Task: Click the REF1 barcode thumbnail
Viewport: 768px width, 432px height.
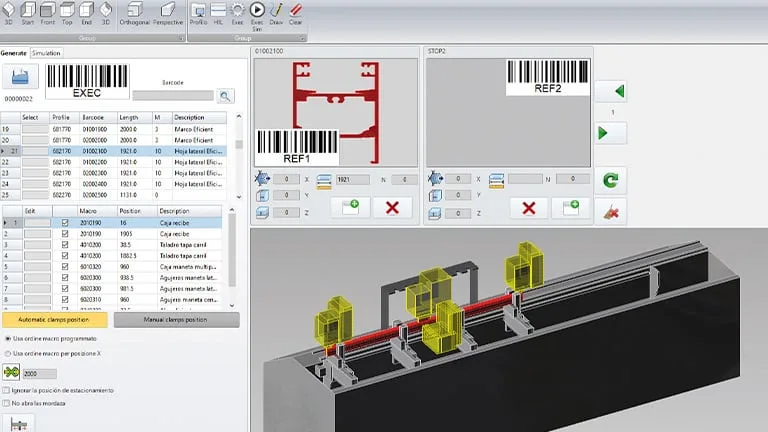Action: [297, 147]
